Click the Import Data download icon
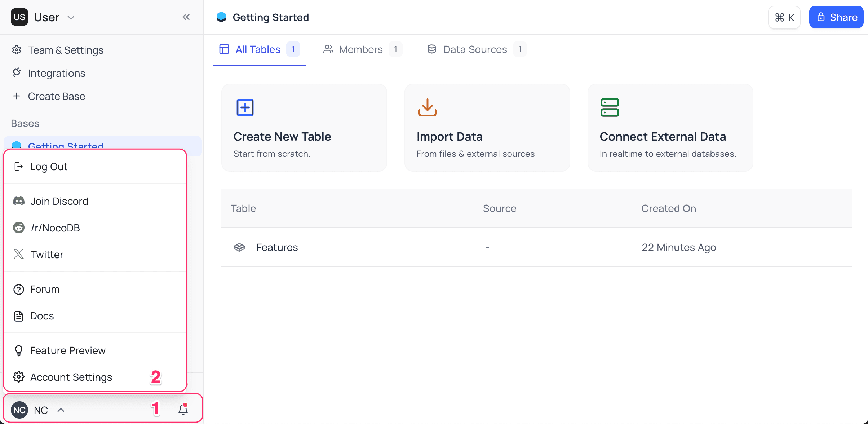The image size is (868, 424). point(428,107)
